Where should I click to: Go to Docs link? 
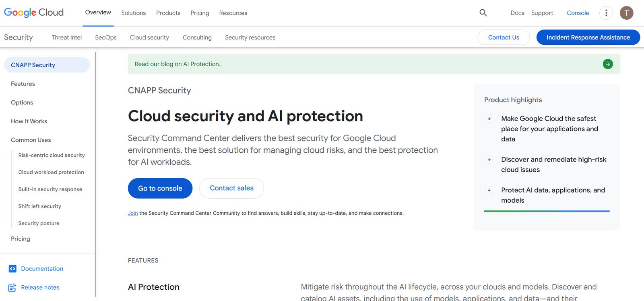coord(517,13)
